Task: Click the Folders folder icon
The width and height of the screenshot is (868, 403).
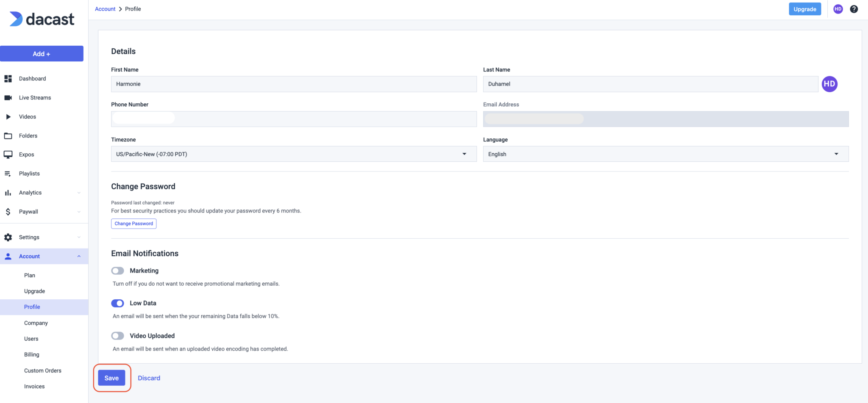Action: (x=8, y=136)
